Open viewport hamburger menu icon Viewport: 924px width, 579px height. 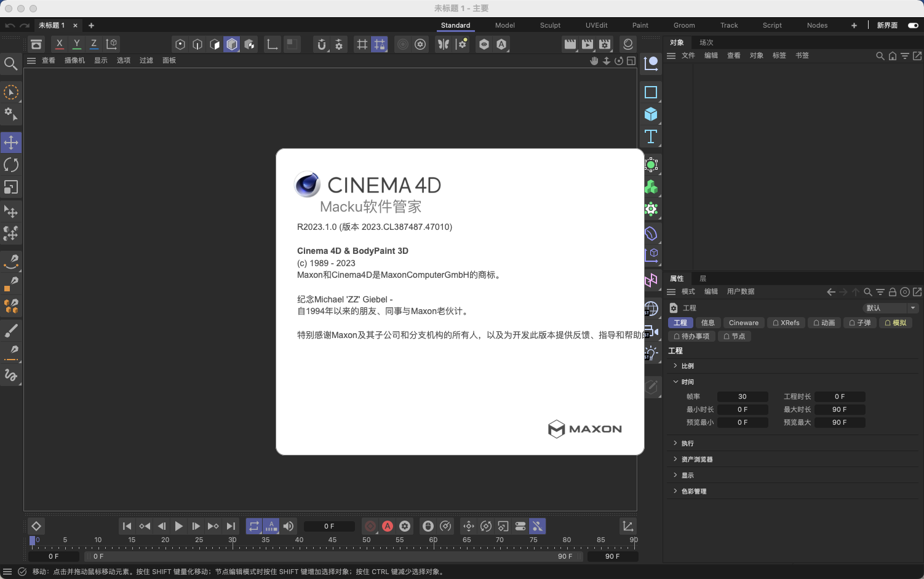click(31, 60)
